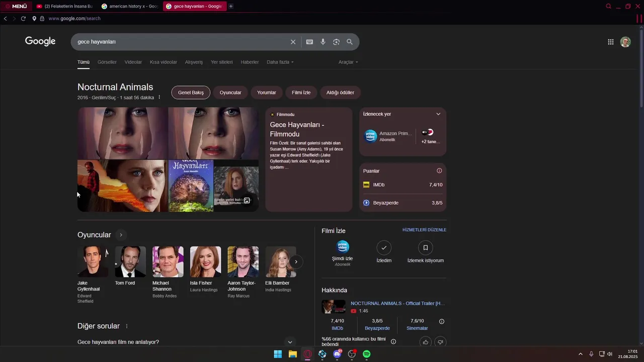Viewport: 644px width, 362px height.
Task: Click the magnifier search button
Action: 350,42
